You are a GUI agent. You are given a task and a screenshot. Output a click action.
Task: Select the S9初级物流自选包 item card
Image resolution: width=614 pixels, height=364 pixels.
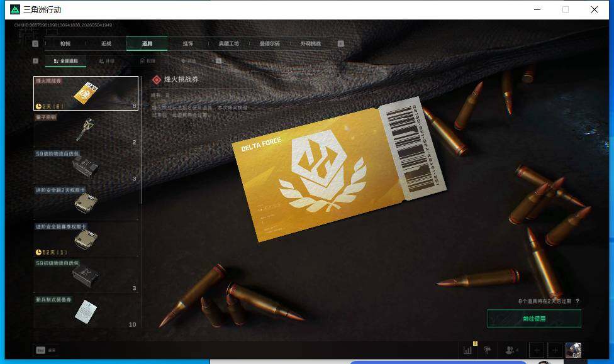click(x=86, y=275)
